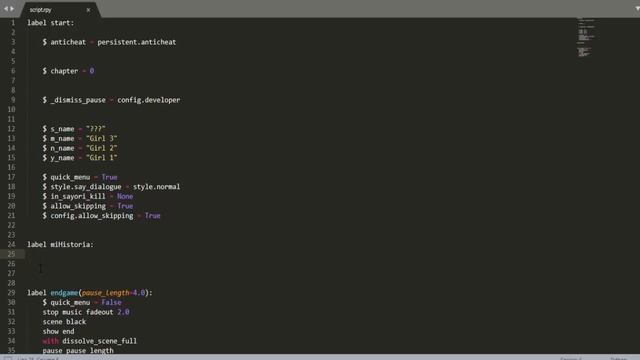Click line number 29 in gutter
640x360 pixels.
tap(11, 293)
